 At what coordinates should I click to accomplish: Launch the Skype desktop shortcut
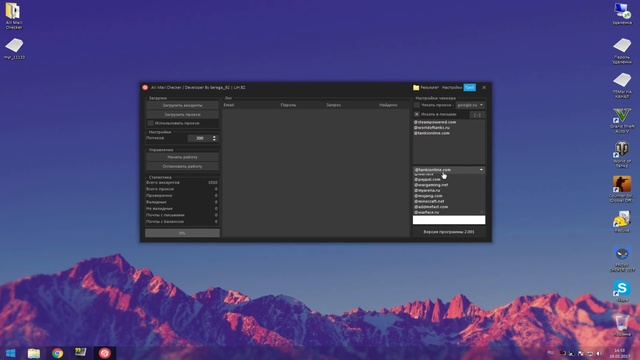pos(622,291)
